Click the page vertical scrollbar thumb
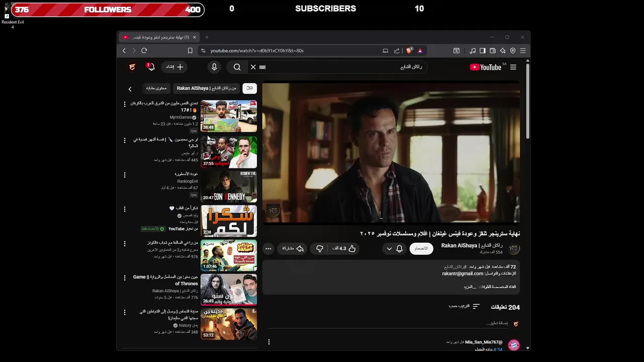The width and height of the screenshot is (644, 362). (x=527, y=101)
